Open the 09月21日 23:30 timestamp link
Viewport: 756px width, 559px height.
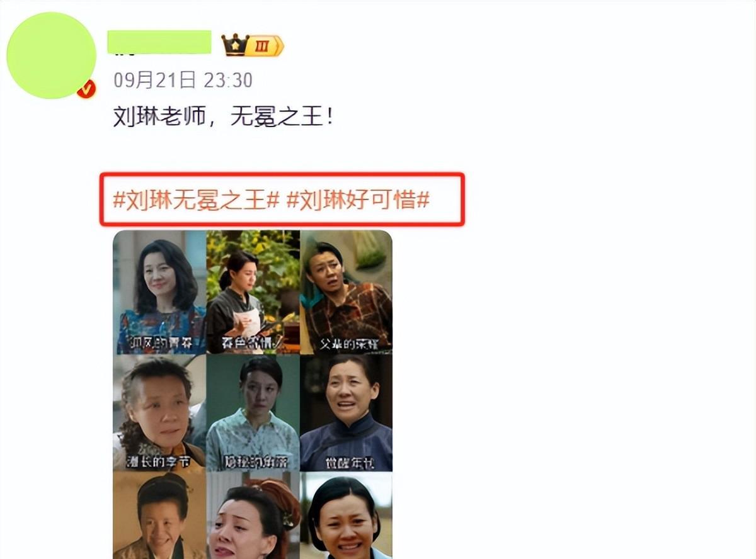click(x=183, y=80)
